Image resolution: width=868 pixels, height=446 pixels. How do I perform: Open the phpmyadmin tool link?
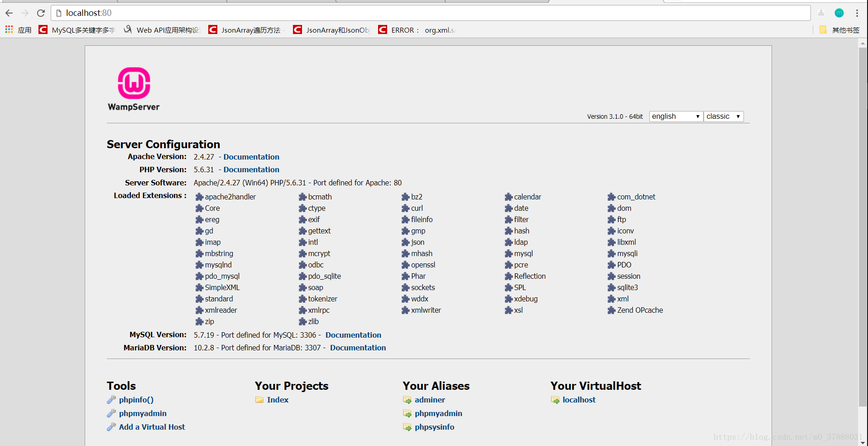(143, 413)
